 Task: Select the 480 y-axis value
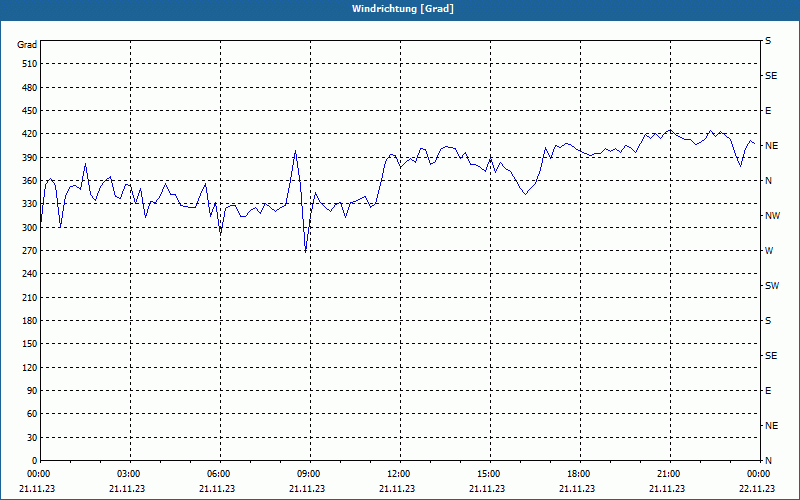[30, 88]
